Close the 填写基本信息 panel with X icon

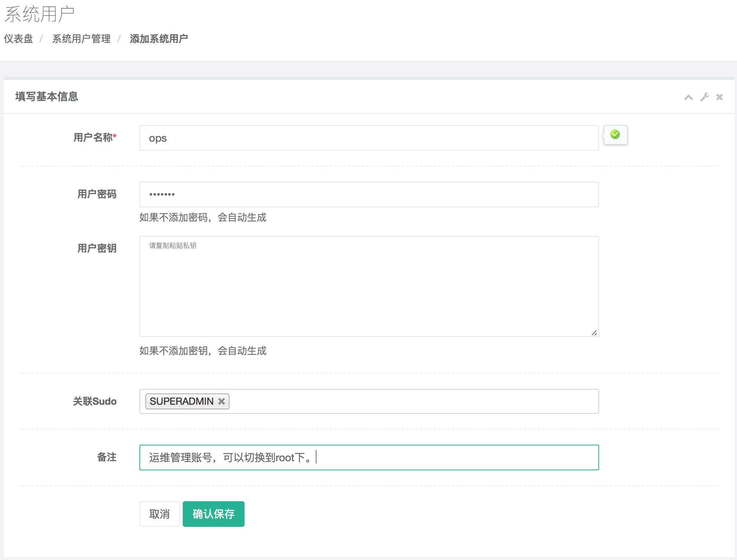(719, 97)
